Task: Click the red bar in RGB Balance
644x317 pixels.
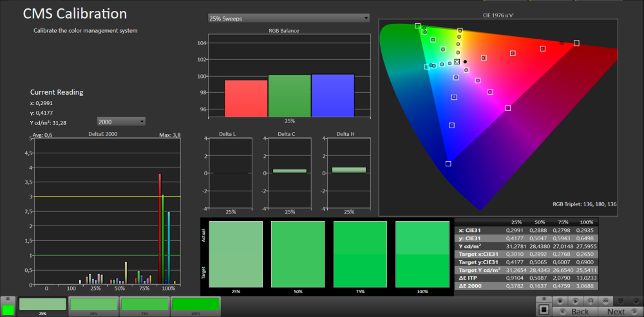Action: [x=246, y=98]
